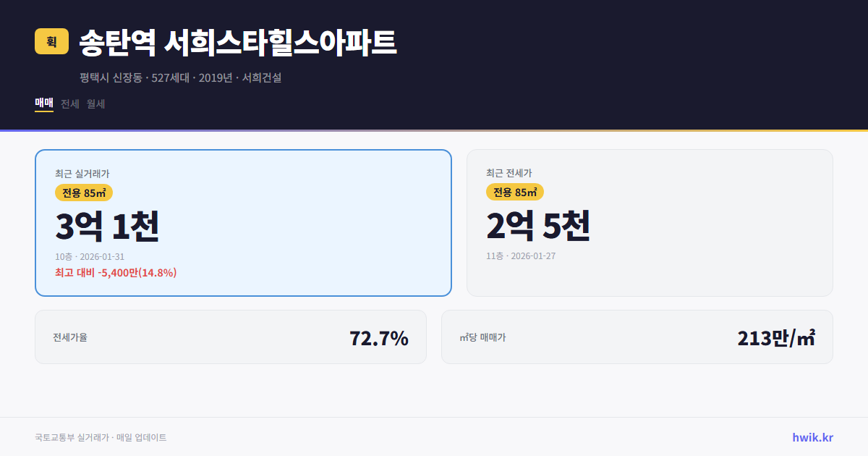Select the 전세가율 summary card
The width and height of the screenshot is (868, 456).
point(230,337)
